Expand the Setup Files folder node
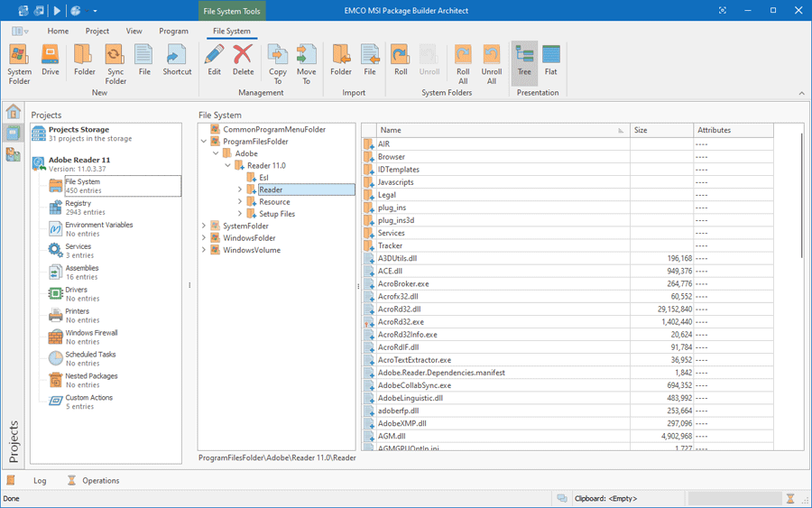Viewport: 812px width, 508px height. pos(240,213)
